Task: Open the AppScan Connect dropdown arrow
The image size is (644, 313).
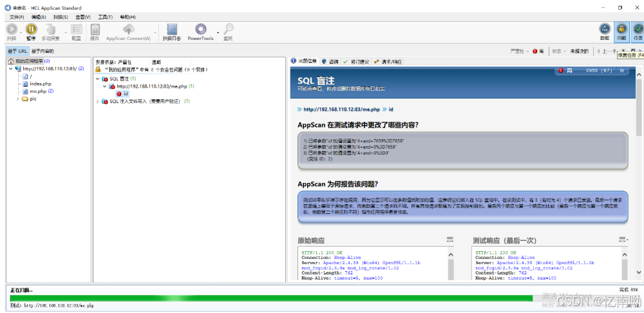Action: click(155, 32)
